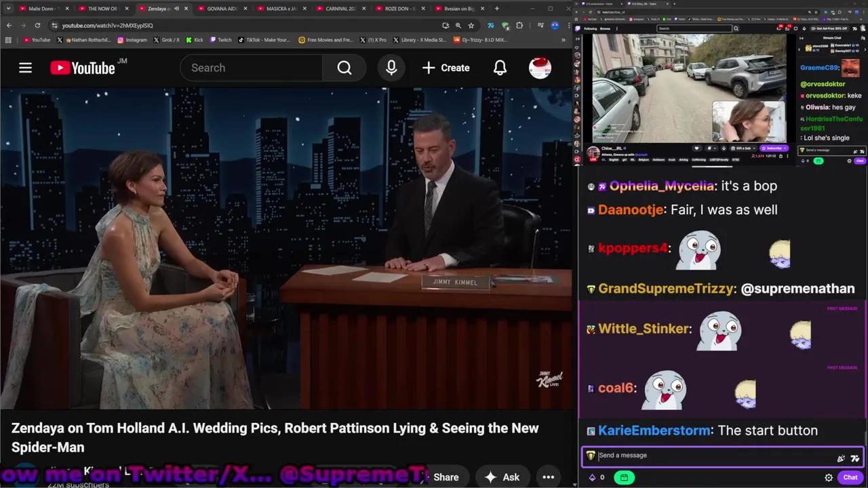The width and height of the screenshot is (868, 488).
Task: Click the Ask button
Action: coord(502,477)
